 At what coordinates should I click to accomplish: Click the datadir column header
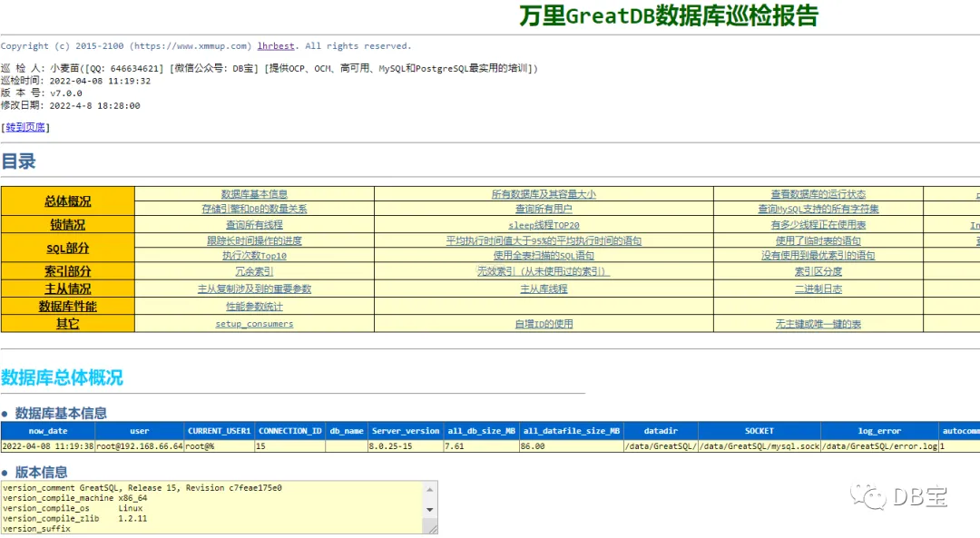(661, 431)
